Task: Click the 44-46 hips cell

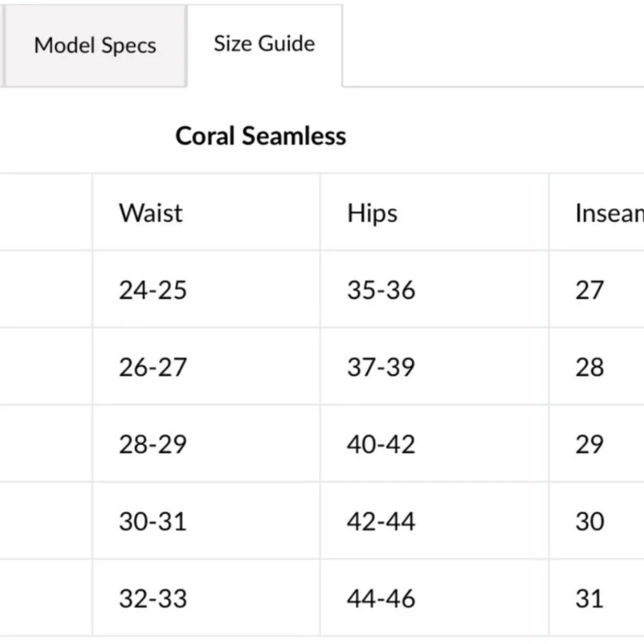Action: (381, 598)
